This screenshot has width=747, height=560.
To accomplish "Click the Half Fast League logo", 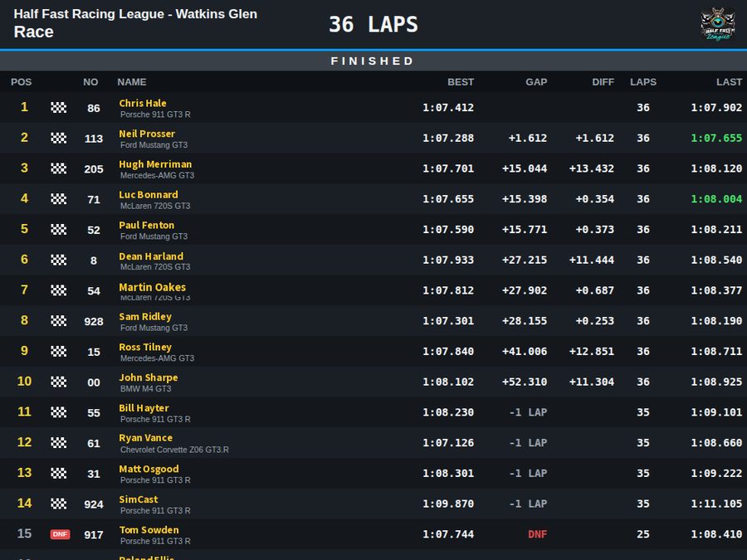I will [x=717, y=24].
